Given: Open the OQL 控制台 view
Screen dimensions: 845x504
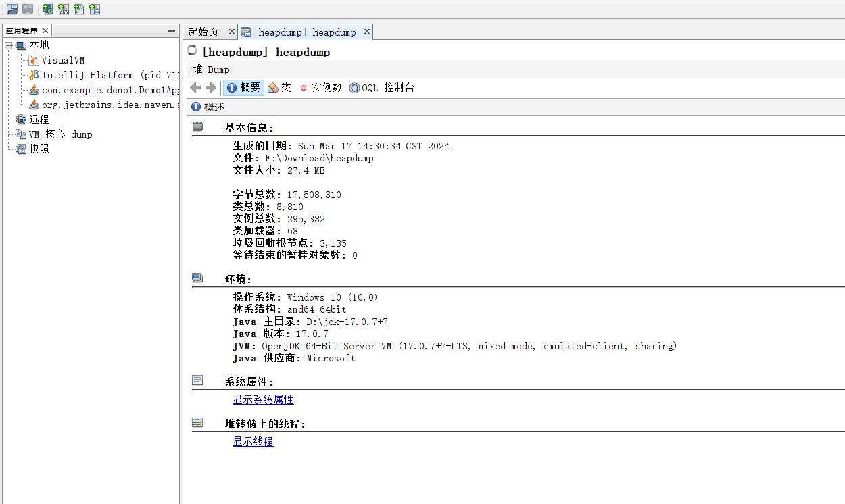Looking at the screenshot, I should [382, 88].
